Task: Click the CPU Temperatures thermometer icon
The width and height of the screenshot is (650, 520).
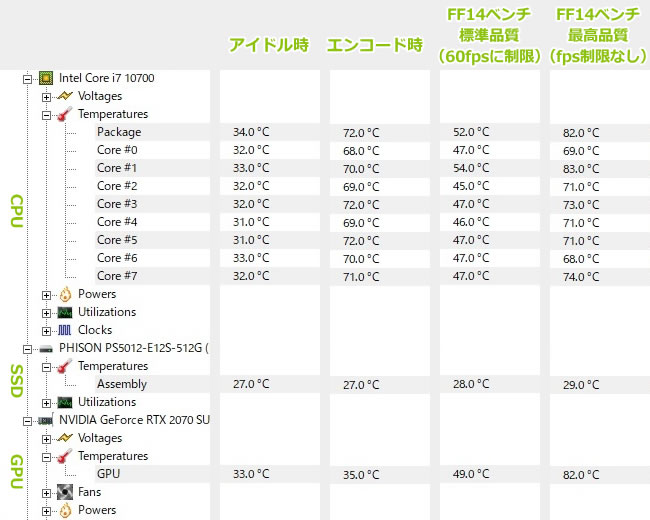Action: (x=65, y=114)
